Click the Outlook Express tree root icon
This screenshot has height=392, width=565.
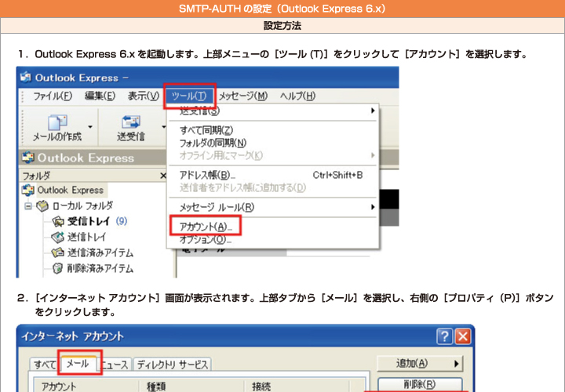point(28,190)
